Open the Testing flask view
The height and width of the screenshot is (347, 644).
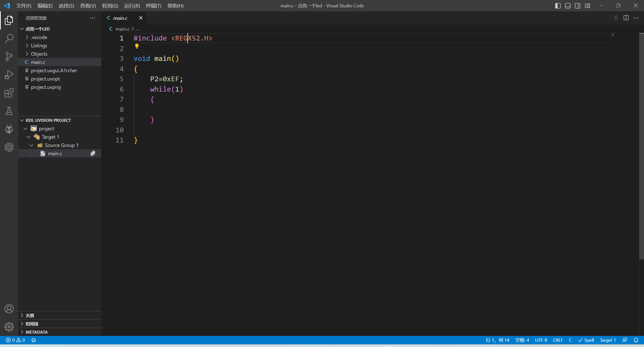9,111
